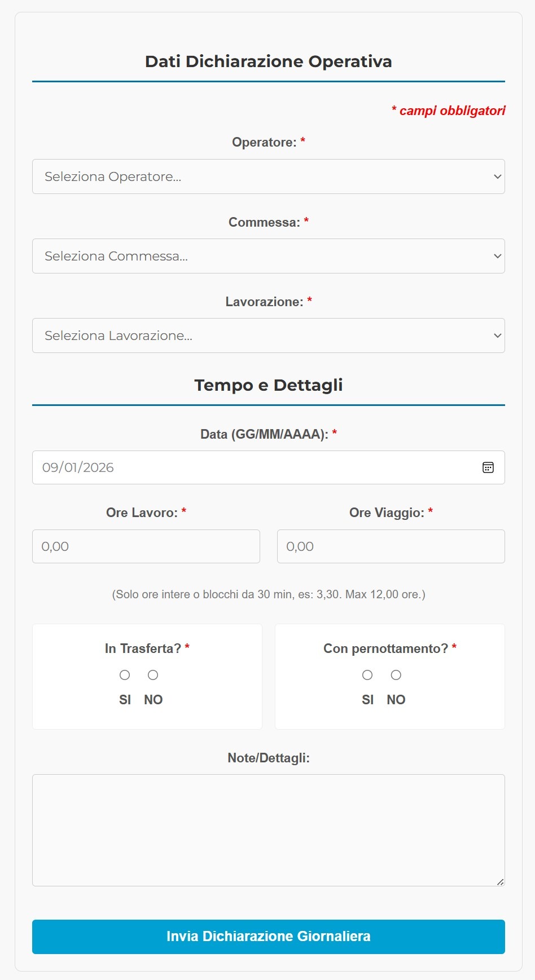
Task: Choose NO for Con pernottamento
Action: [396, 675]
